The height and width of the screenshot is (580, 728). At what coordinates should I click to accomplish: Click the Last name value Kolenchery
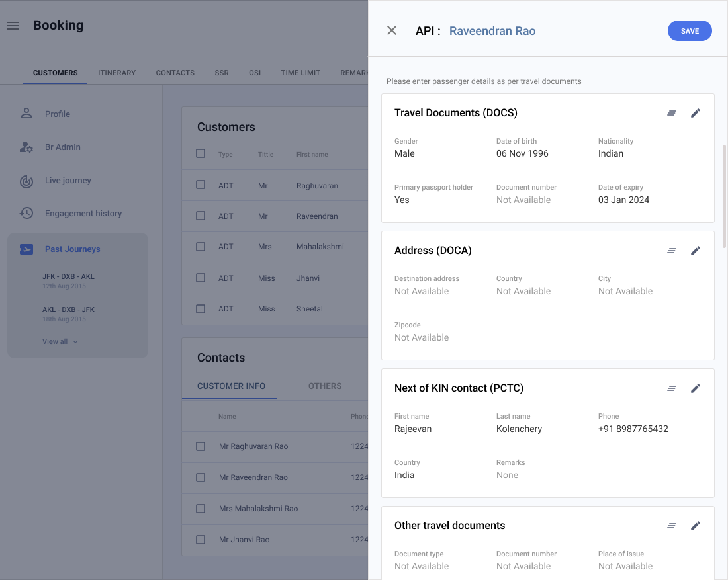(x=519, y=429)
